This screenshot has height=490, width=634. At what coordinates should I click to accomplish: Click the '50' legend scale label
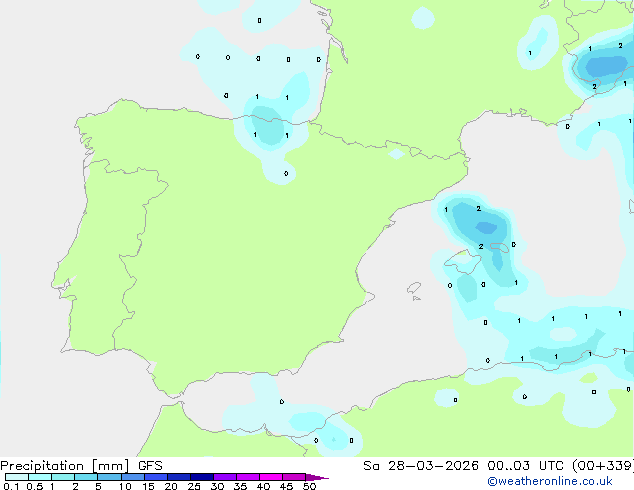coord(309,486)
